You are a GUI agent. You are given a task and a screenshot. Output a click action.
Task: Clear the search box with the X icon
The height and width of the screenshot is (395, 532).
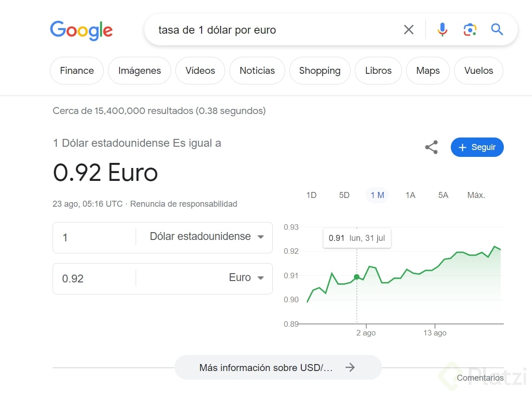click(408, 30)
